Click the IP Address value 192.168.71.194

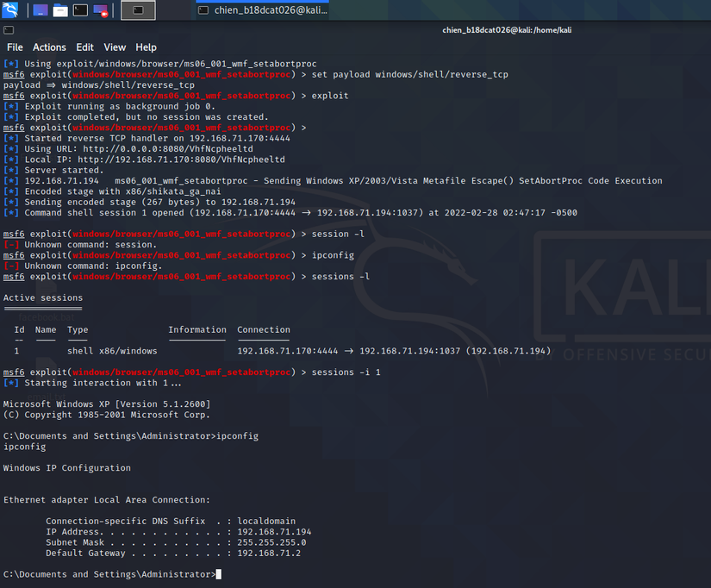coord(274,532)
